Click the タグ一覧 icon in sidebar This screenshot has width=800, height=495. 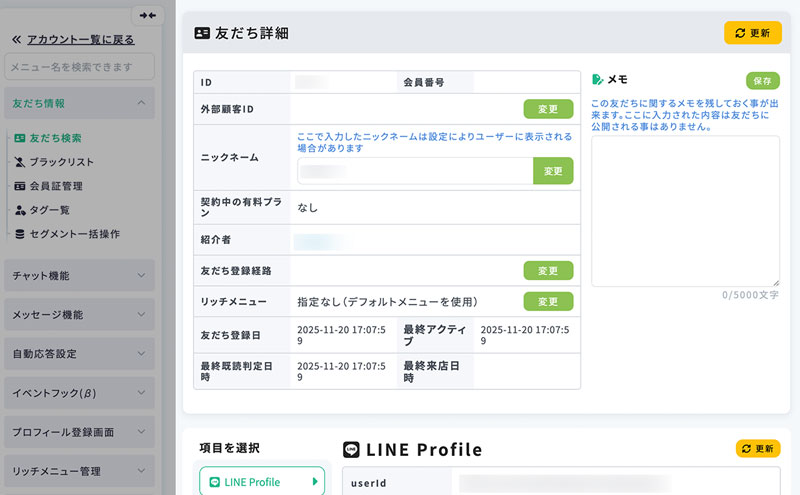[20, 210]
